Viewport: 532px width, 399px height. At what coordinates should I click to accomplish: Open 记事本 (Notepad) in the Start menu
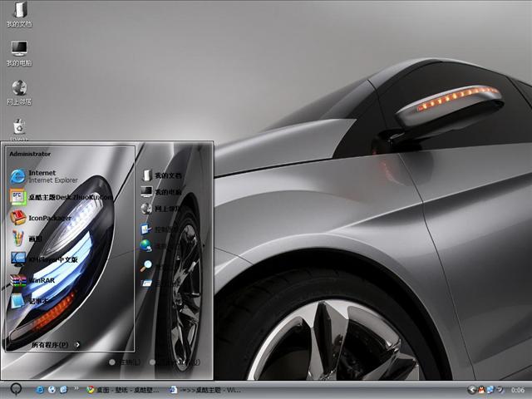click(x=31, y=301)
